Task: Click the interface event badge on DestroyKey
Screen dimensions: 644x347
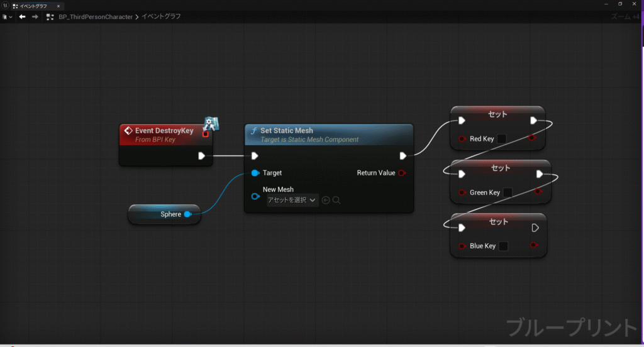Action: (x=211, y=123)
